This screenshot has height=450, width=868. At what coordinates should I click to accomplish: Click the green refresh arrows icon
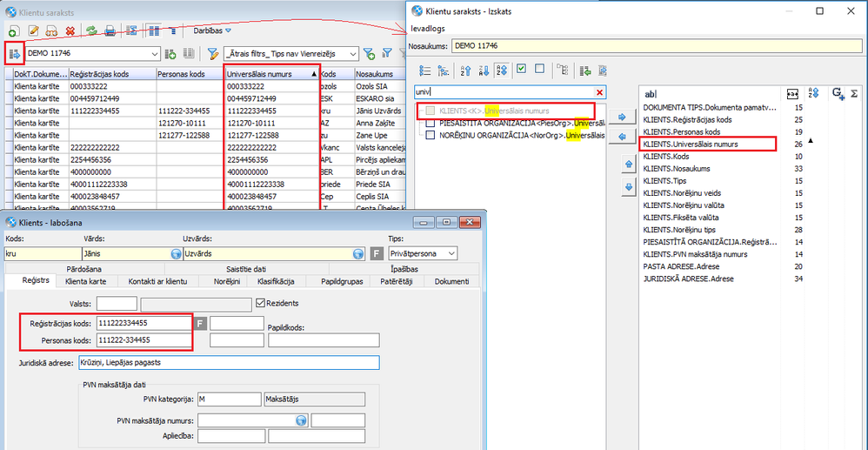tap(90, 30)
